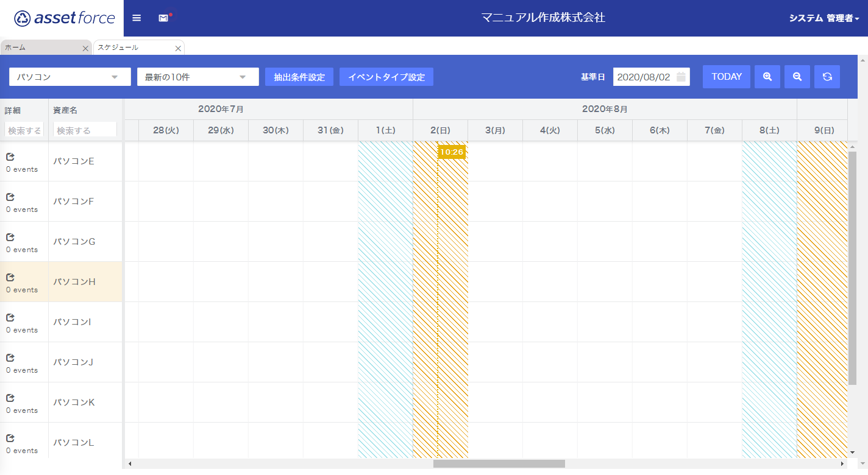Select the 31(金) date header

[x=330, y=130]
